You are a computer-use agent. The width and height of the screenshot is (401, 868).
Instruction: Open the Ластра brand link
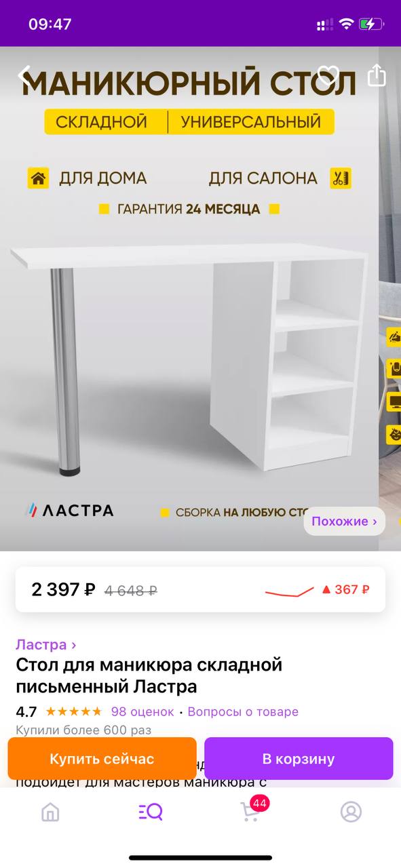(x=46, y=644)
